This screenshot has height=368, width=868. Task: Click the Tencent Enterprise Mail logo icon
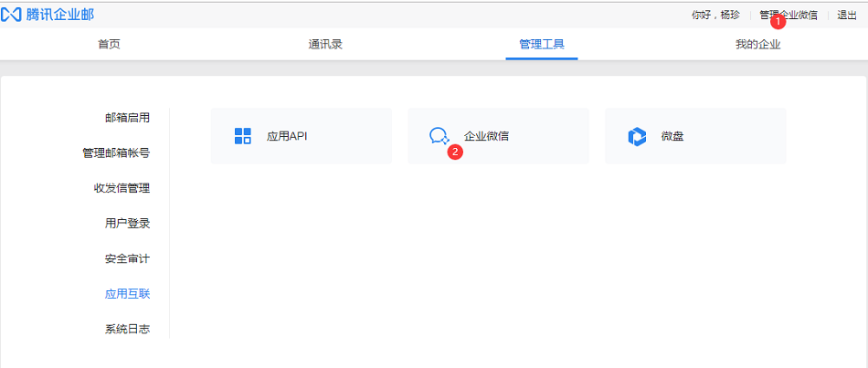(11, 15)
